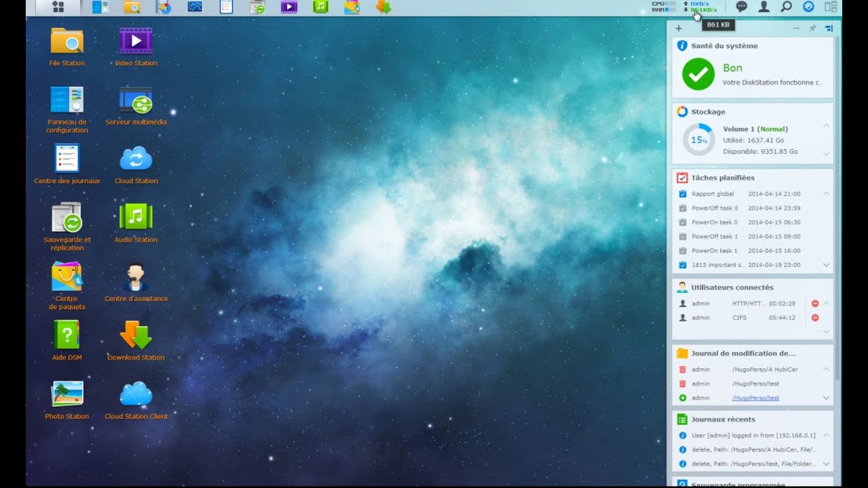
Task: Move down in Utilisateurs connectés list
Action: (826, 332)
